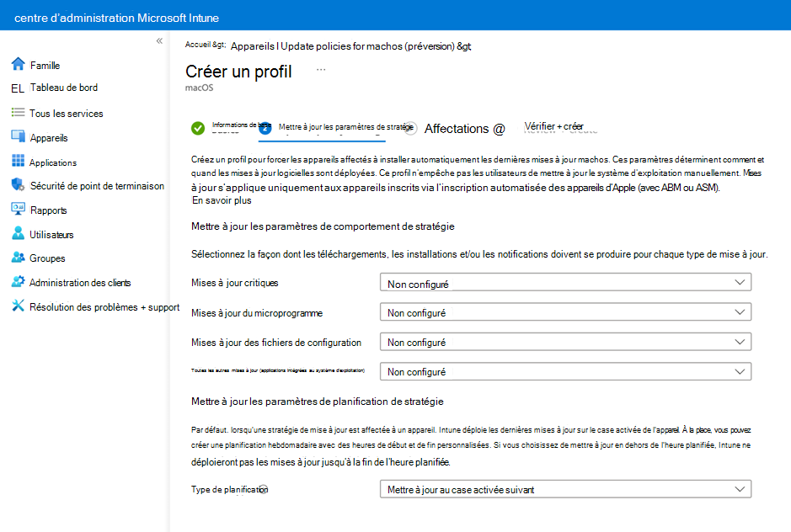
Task: Click the Groupes people icon
Action: (19, 258)
